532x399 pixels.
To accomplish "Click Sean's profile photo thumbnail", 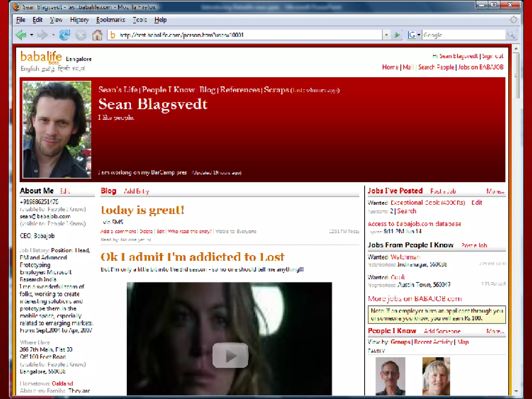I will [57, 129].
